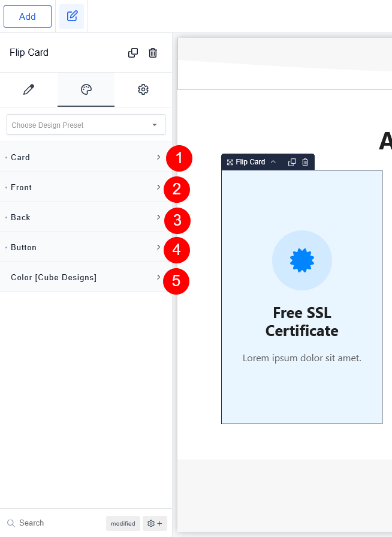Image resolution: width=392 pixels, height=537 pixels.
Task: Open the Choose Design Preset dropdown
Action: coord(86,125)
